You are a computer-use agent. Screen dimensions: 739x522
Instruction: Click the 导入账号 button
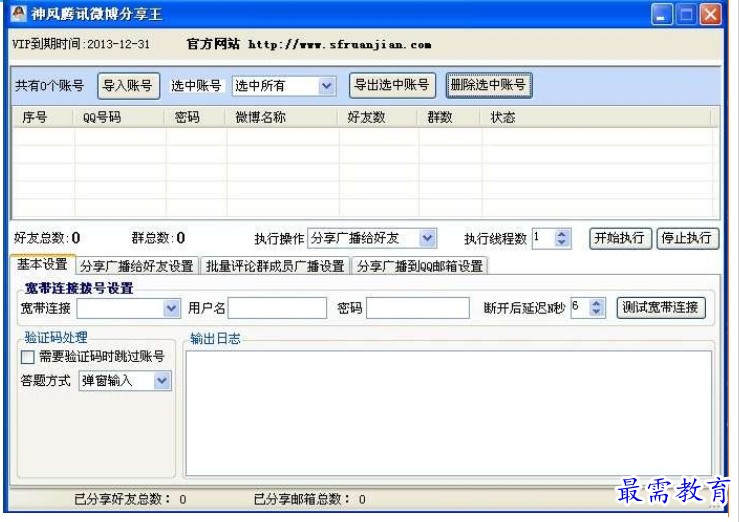(128, 86)
